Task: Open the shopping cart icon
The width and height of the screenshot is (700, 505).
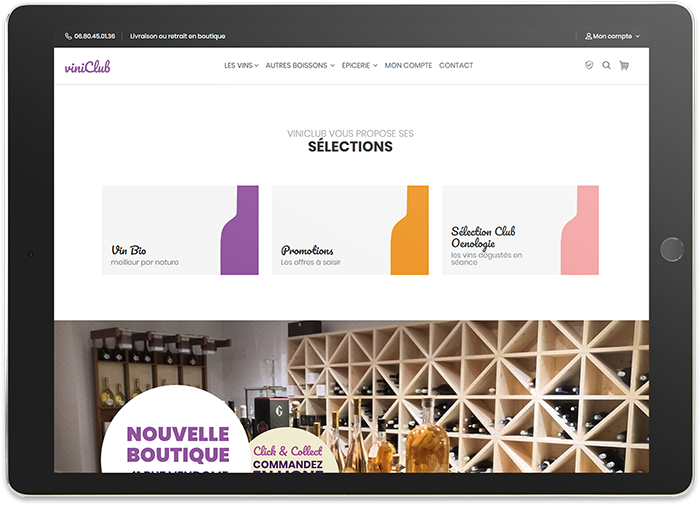Action: click(x=624, y=65)
